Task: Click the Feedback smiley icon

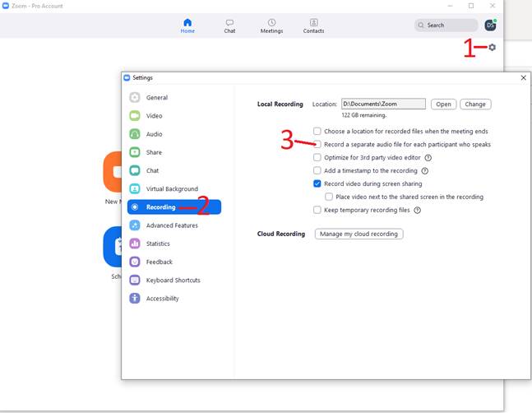Action: coord(135,262)
